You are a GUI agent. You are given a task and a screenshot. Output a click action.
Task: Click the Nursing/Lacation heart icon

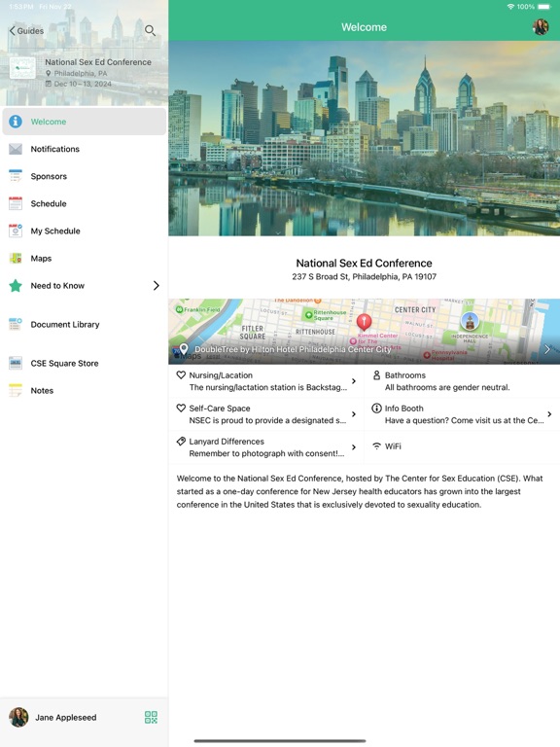click(181, 374)
